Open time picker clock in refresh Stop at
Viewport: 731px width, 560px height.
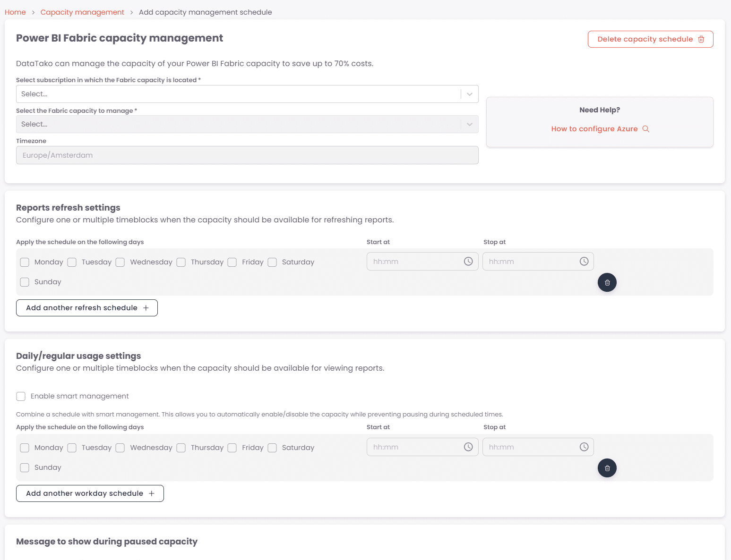584,261
